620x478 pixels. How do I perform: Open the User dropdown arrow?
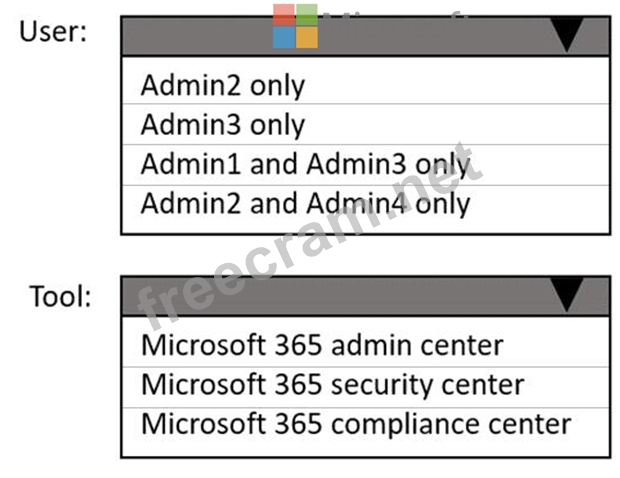(x=566, y=36)
